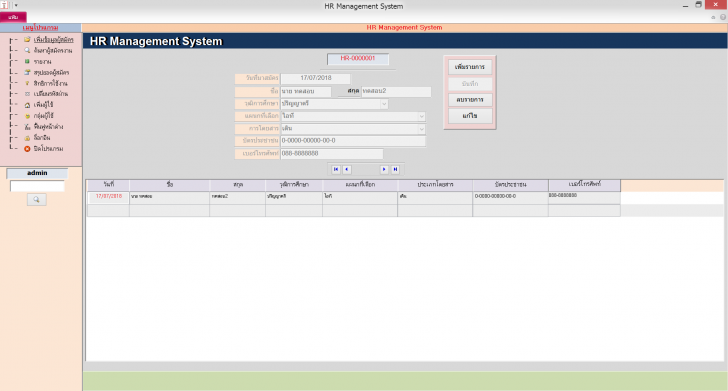The width and height of the screenshot is (728, 391).
Task: Click the เมนูโปรแกรม menu header
Action: [x=40, y=28]
